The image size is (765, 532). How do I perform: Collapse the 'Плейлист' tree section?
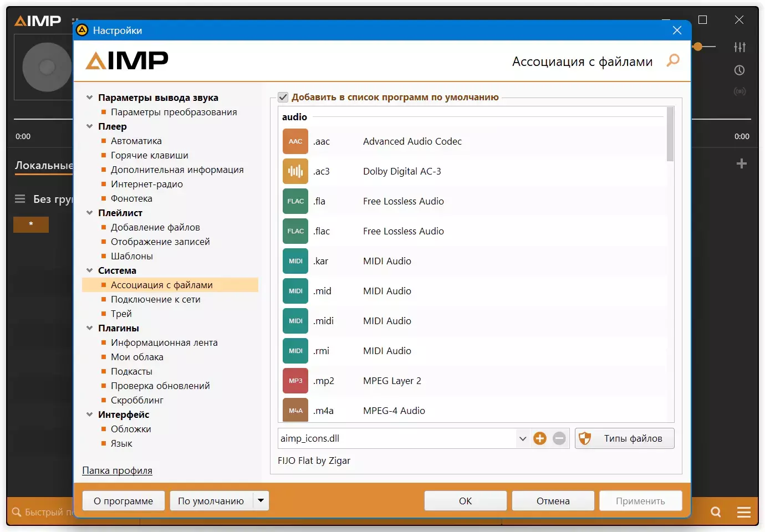click(89, 213)
